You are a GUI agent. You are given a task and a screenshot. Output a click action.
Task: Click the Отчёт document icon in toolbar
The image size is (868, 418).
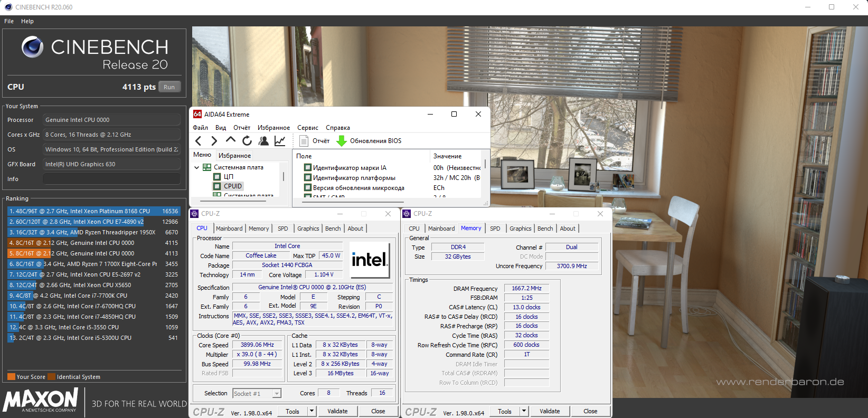[x=304, y=141]
